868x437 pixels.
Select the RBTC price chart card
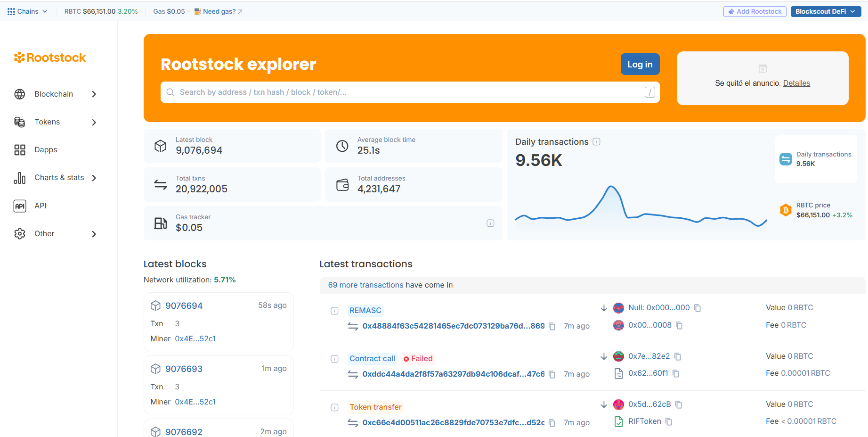pyautogui.click(x=816, y=210)
